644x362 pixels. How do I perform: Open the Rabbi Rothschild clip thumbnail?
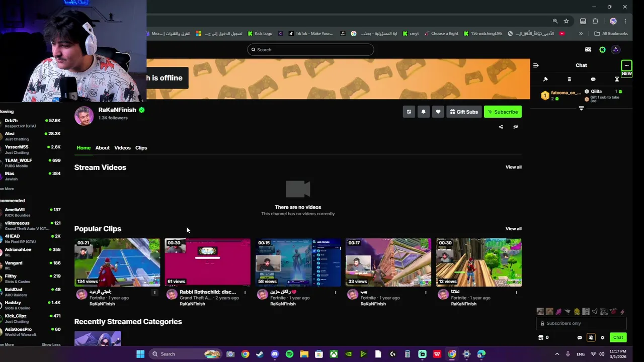[x=207, y=262]
